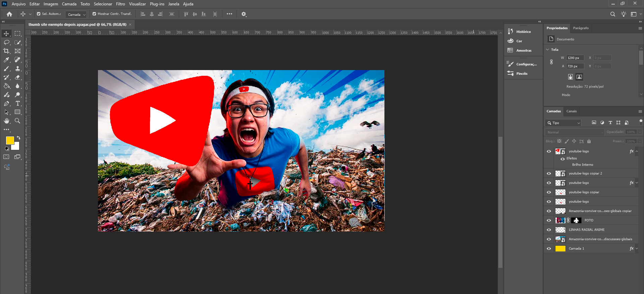Select the Dodge tool
This screenshot has height=294, width=644.
pyautogui.click(x=18, y=95)
